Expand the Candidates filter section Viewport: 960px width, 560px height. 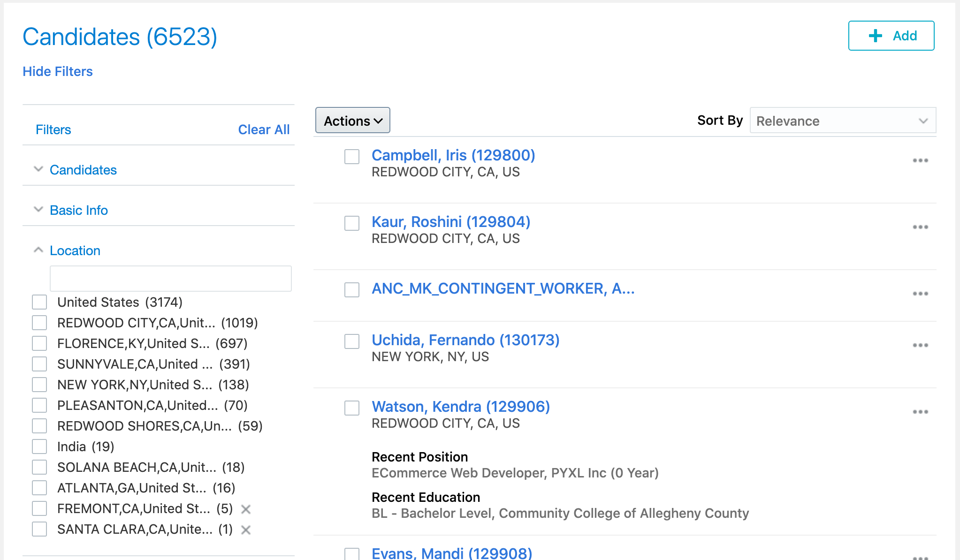(38, 170)
